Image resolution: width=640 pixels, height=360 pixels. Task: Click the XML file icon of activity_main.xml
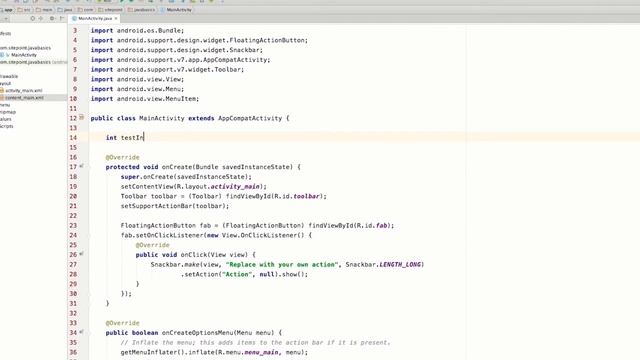coord(2,91)
